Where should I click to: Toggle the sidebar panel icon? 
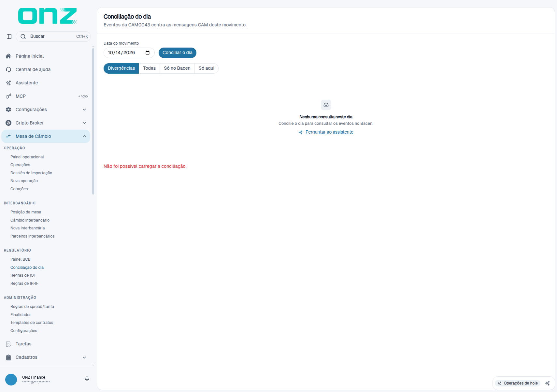point(9,36)
